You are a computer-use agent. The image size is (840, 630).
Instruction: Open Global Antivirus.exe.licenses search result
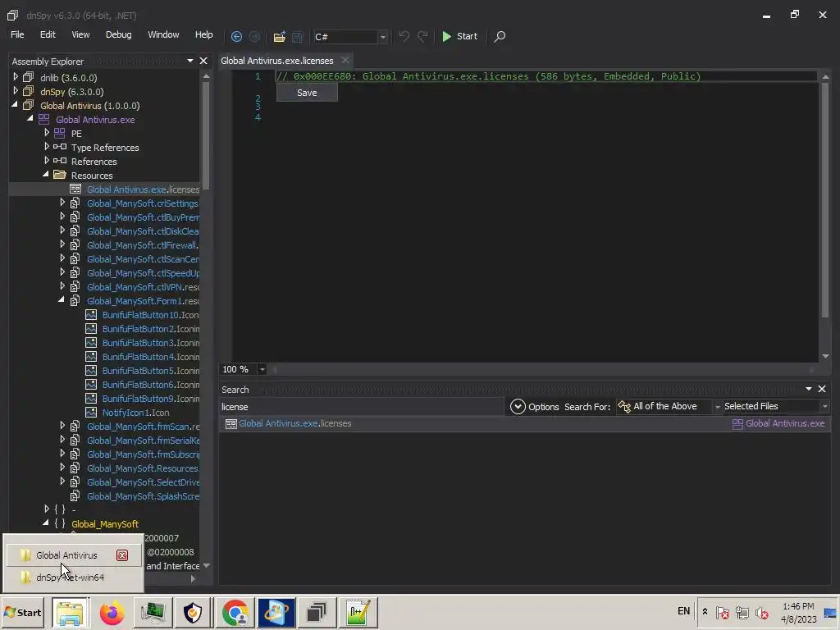(294, 423)
